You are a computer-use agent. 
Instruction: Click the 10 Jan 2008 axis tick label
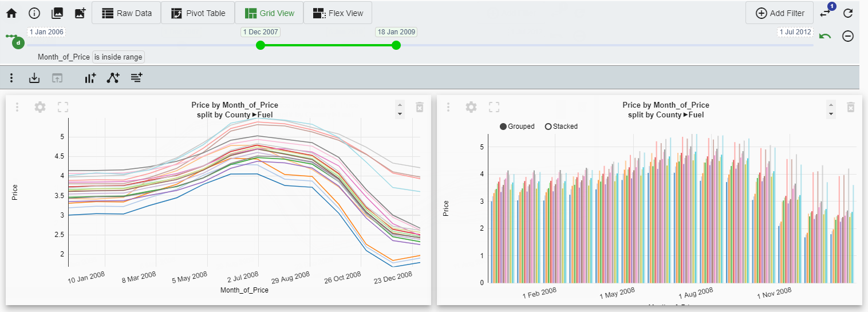click(87, 278)
